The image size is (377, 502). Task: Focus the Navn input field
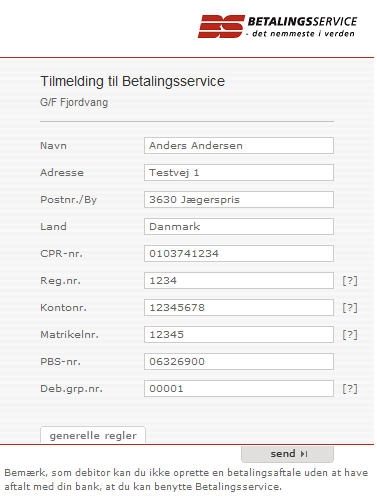click(x=239, y=146)
